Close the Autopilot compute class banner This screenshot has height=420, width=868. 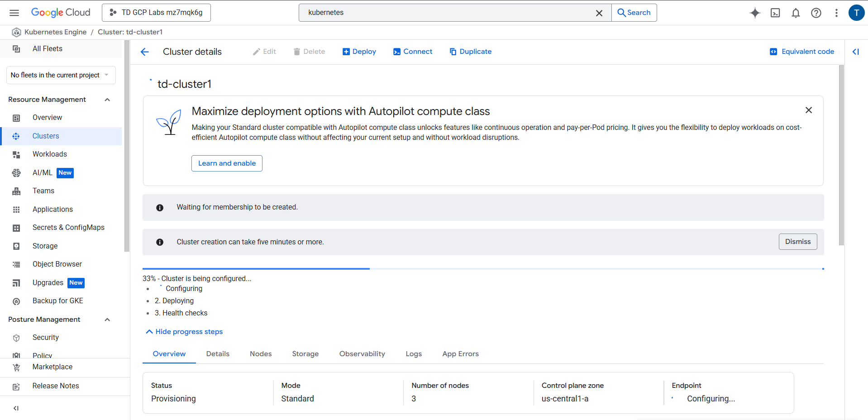pos(809,110)
